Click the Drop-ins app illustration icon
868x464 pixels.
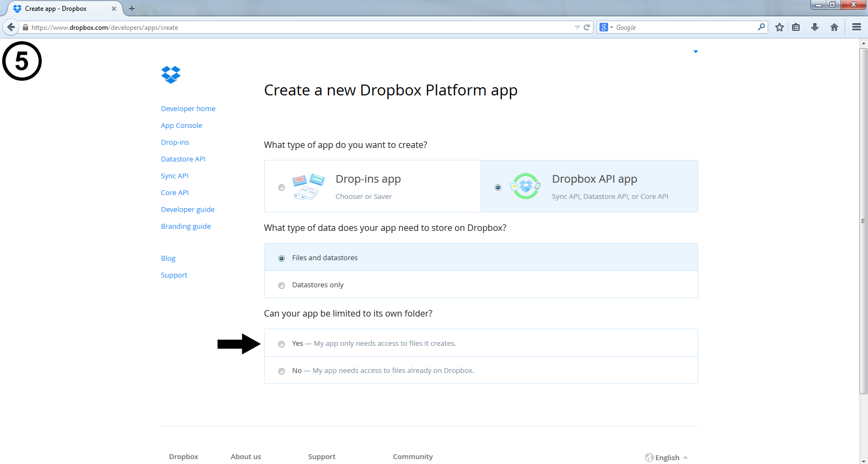point(308,187)
